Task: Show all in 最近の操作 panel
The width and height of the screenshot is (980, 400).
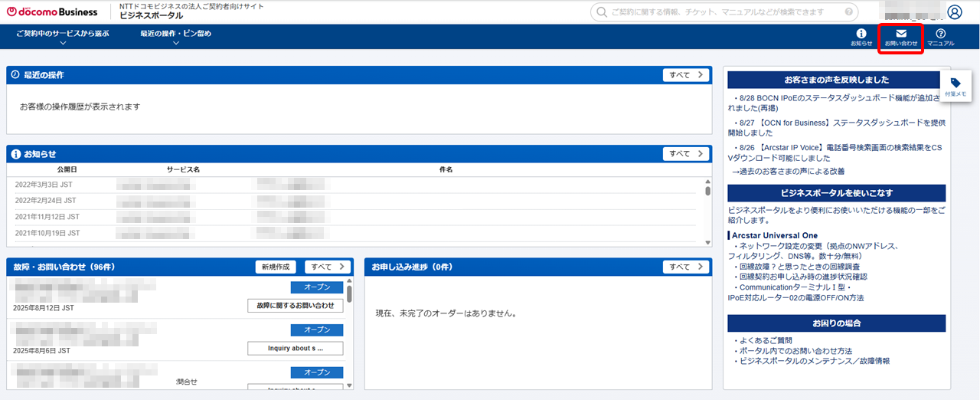Action: [685, 75]
